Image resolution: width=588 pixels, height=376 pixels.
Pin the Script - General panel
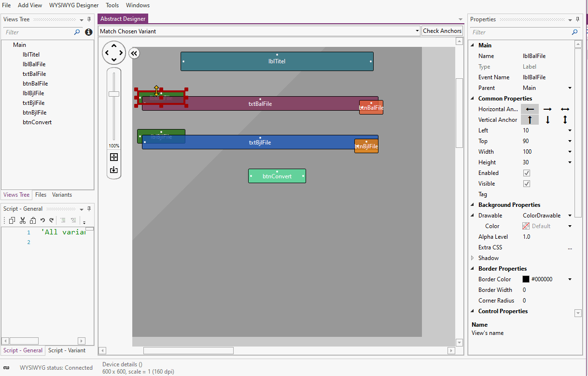pos(89,209)
